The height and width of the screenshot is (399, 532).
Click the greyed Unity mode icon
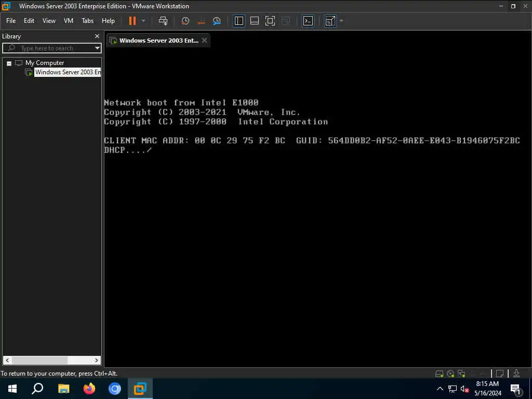tap(286, 21)
